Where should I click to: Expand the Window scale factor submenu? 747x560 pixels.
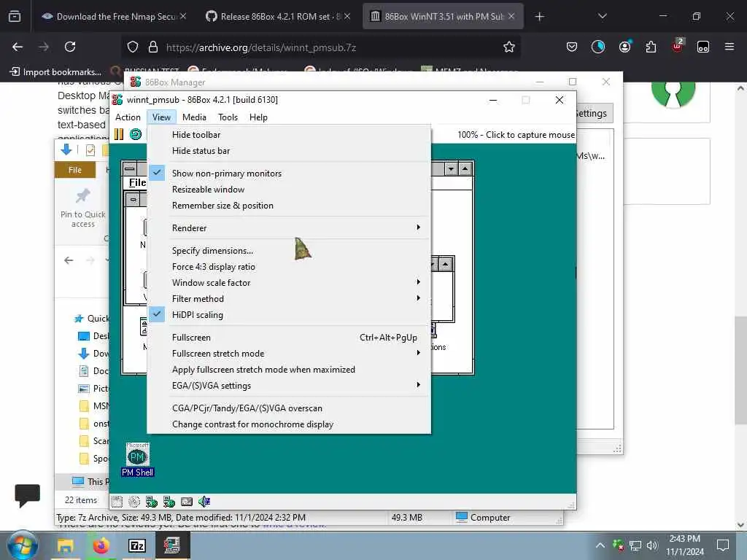[289, 283]
